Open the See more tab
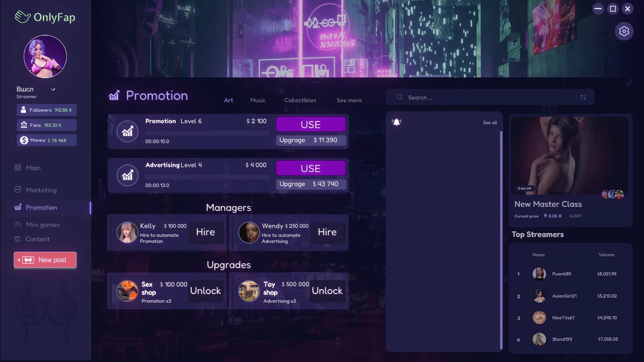The width and height of the screenshot is (644, 362). (349, 100)
